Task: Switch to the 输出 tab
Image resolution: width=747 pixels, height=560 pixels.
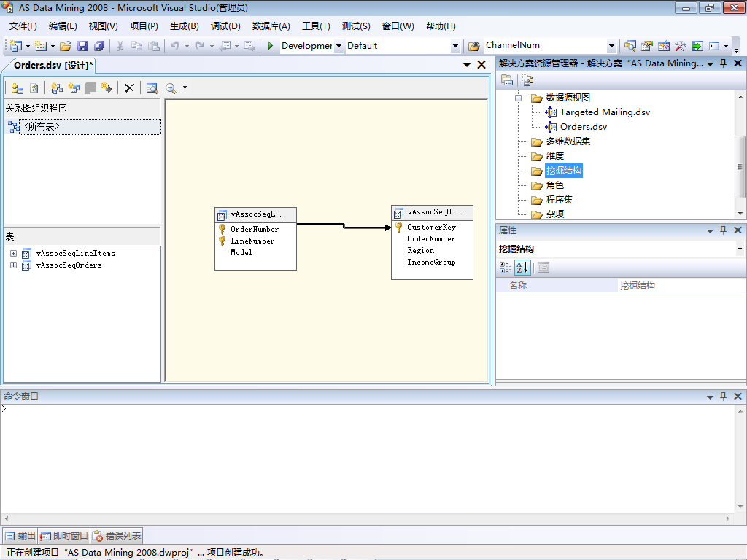Action: (x=20, y=536)
